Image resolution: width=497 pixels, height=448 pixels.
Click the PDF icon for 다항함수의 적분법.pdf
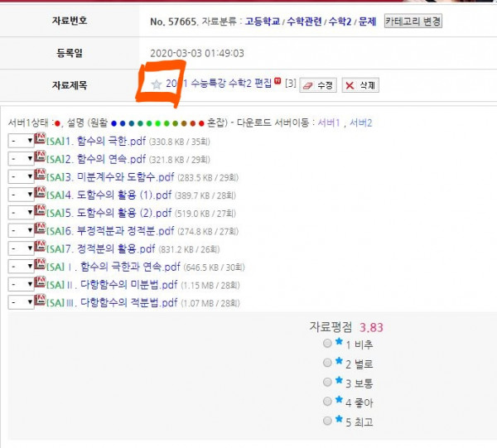(x=41, y=301)
